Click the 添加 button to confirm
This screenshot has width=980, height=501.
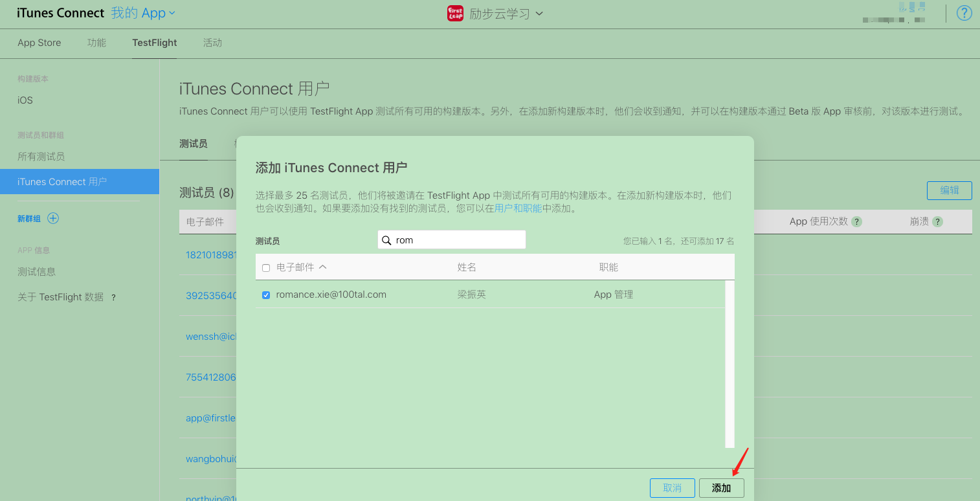720,487
